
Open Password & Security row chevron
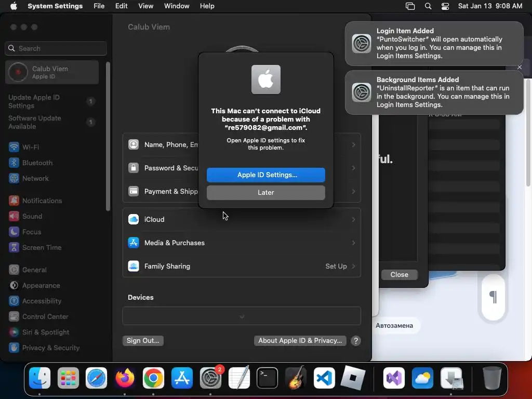[353, 168]
